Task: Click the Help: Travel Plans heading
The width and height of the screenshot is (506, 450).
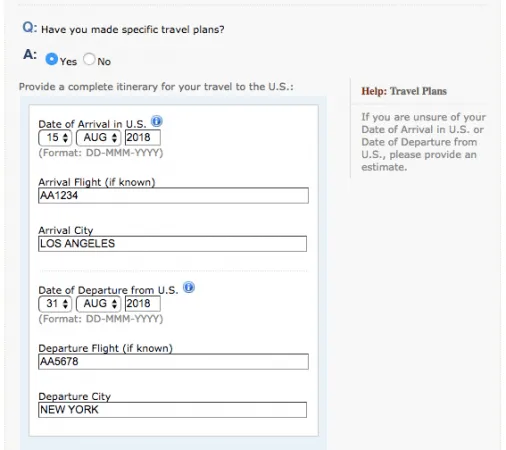Action: [x=404, y=91]
